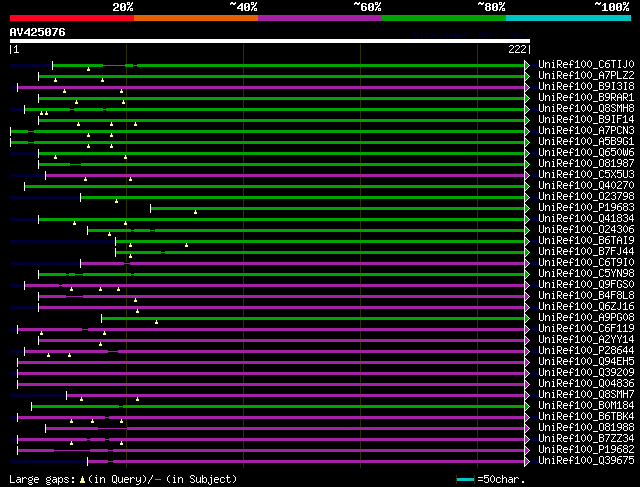This screenshot has width=640, height=487.
Task: Select the UniRef100_O23798 label
Action: (586, 197)
